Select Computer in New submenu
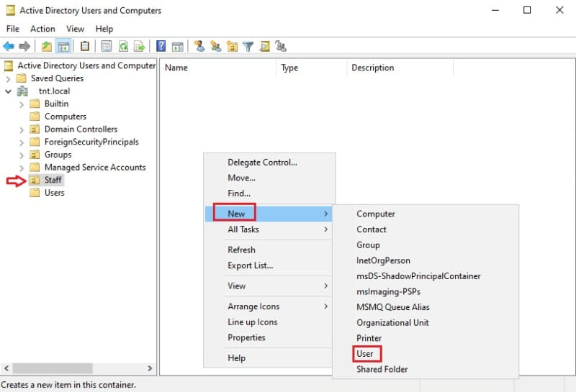The width and height of the screenshot is (576, 392). [x=426, y=214]
